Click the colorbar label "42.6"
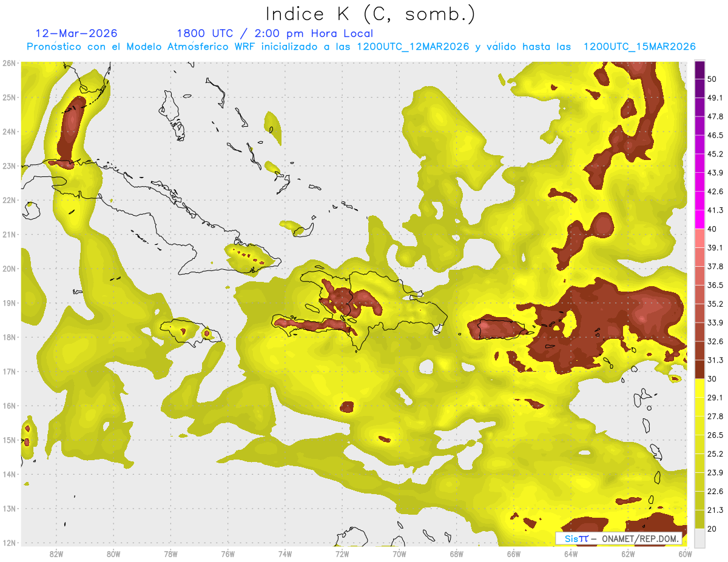Image resolution: width=728 pixels, height=562 pixels. click(715, 192)
